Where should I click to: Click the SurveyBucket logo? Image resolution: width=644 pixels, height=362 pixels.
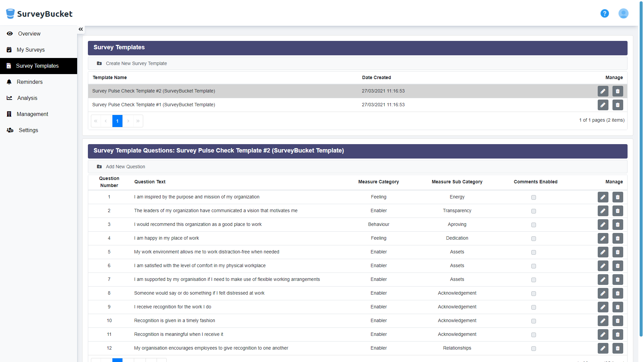click(39, 14)
